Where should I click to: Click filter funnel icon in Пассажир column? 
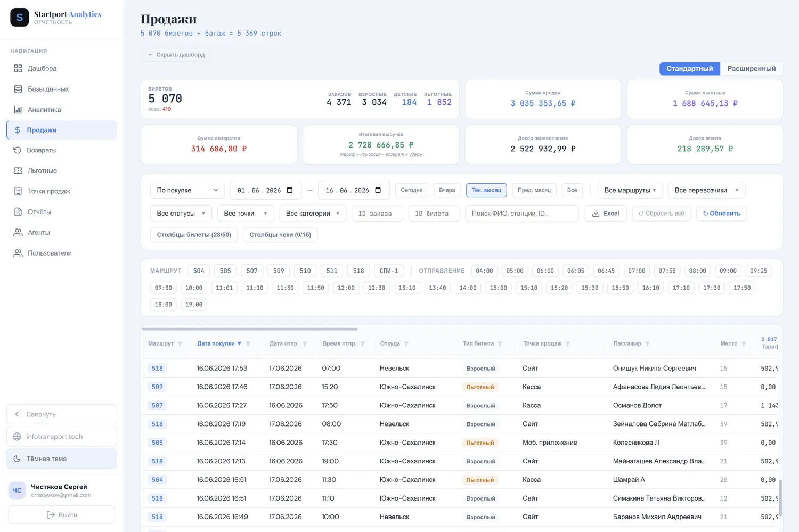click(x=648, y=344)
